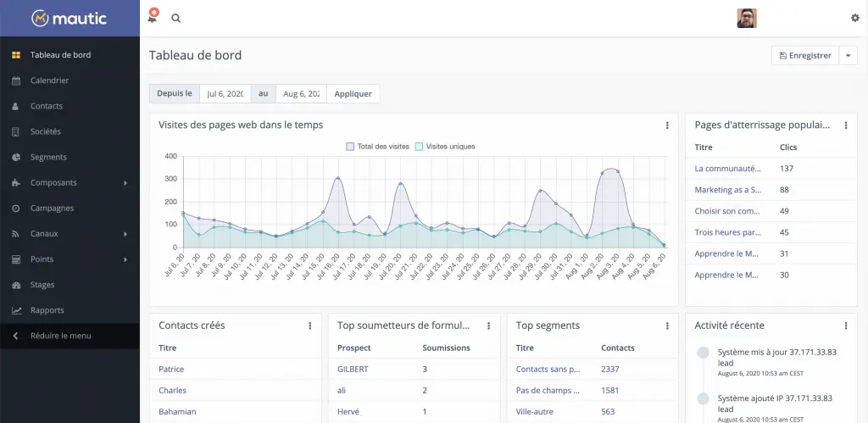Click the Rapports line chart icon

pos(17,310)
